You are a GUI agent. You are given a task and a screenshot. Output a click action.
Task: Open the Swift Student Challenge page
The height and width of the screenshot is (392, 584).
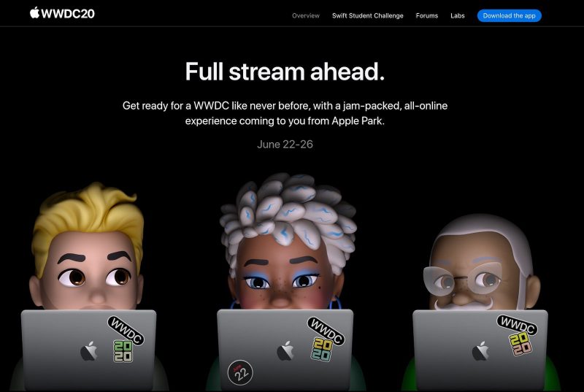(x=368, y=15)
